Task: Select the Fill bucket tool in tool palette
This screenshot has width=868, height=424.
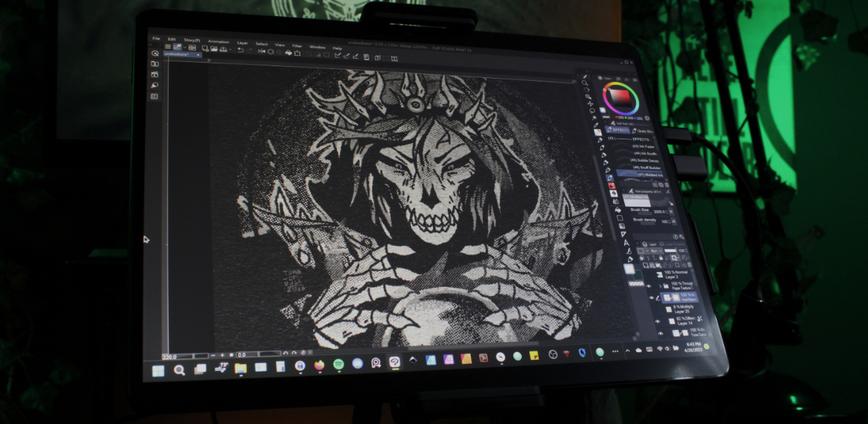Action: 618,210
